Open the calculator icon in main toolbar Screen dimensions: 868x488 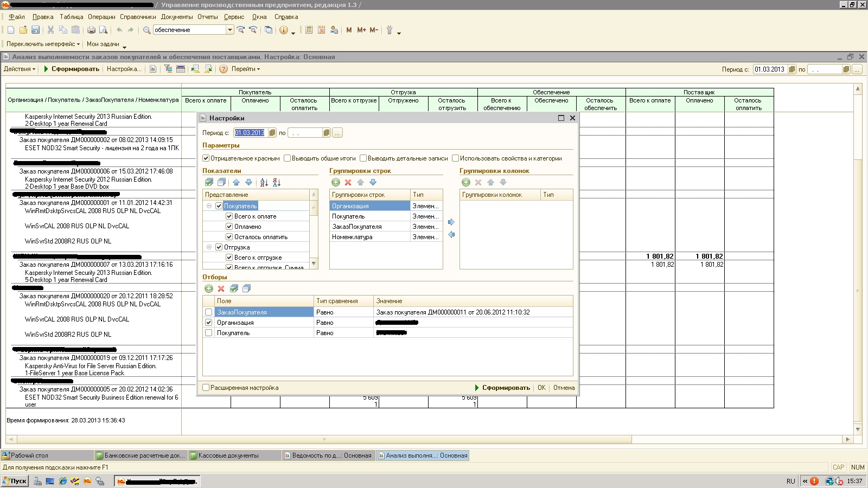point(309,30)
